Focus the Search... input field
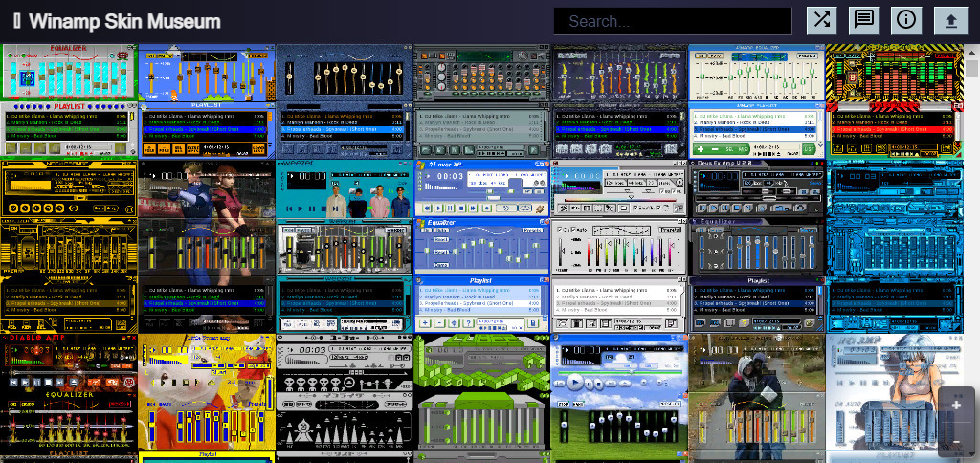 pos(673,21)
